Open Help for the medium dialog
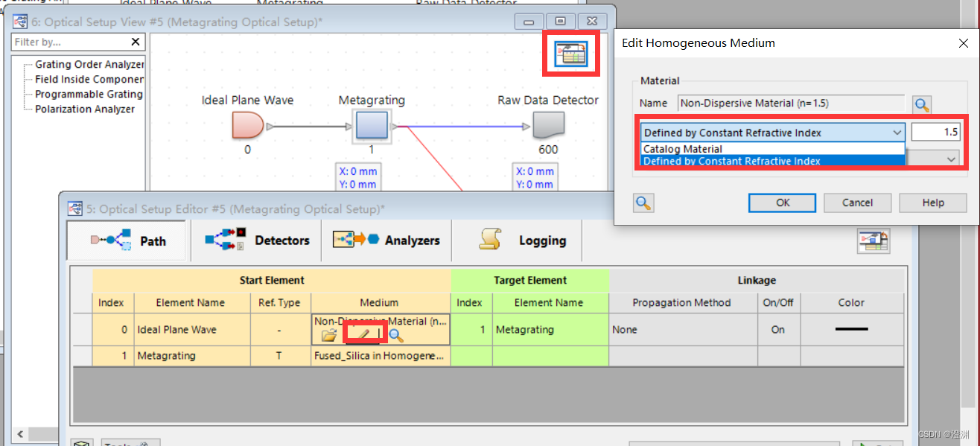Viewport: 980px width, 446px height. (932, 203)
